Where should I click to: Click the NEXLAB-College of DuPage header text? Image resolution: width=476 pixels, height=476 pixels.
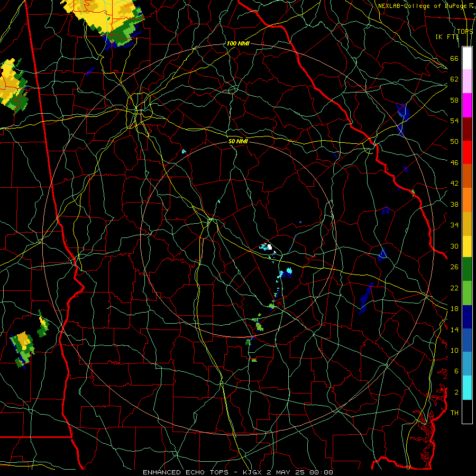click(x=422, y=6)
